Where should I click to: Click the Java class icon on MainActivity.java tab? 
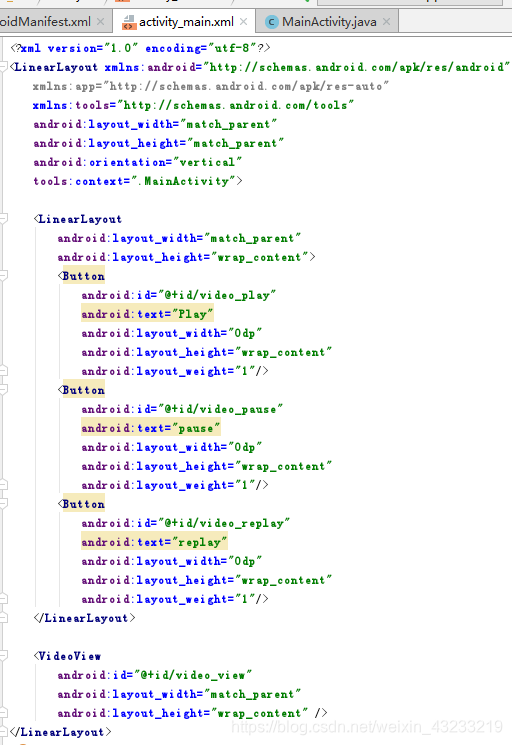click(x=272, y=22)
